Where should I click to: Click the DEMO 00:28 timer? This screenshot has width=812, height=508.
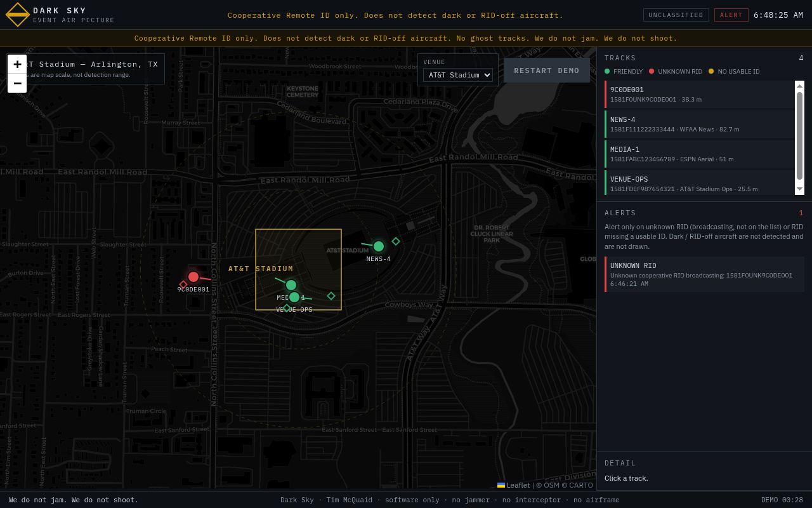pyautogui.click(x=782, y=500)
